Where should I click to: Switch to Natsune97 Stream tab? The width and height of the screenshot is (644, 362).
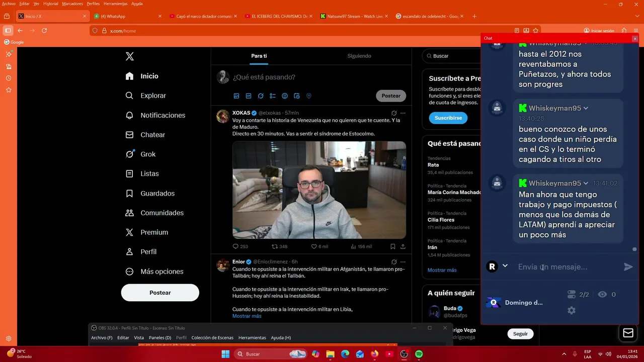click(x=354, y=16)
